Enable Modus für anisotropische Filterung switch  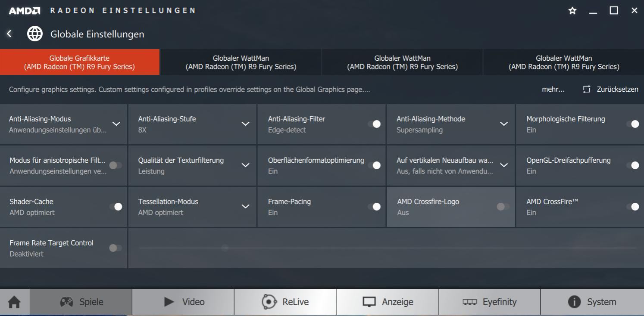116,165
